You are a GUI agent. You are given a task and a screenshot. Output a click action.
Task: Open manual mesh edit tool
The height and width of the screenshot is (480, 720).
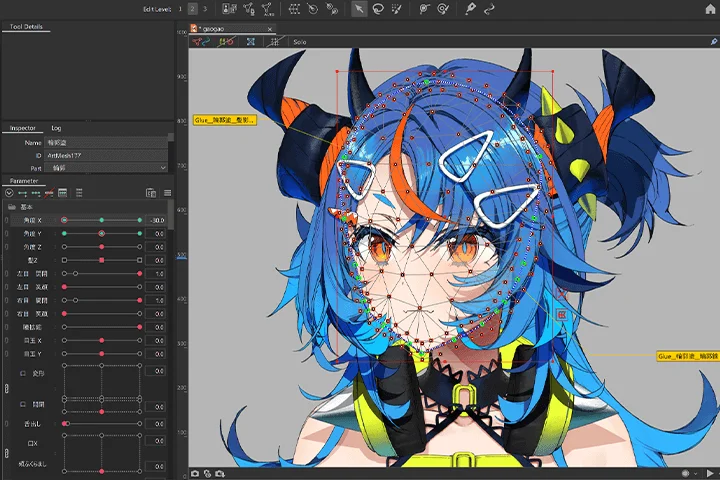[x=248, y=9]
